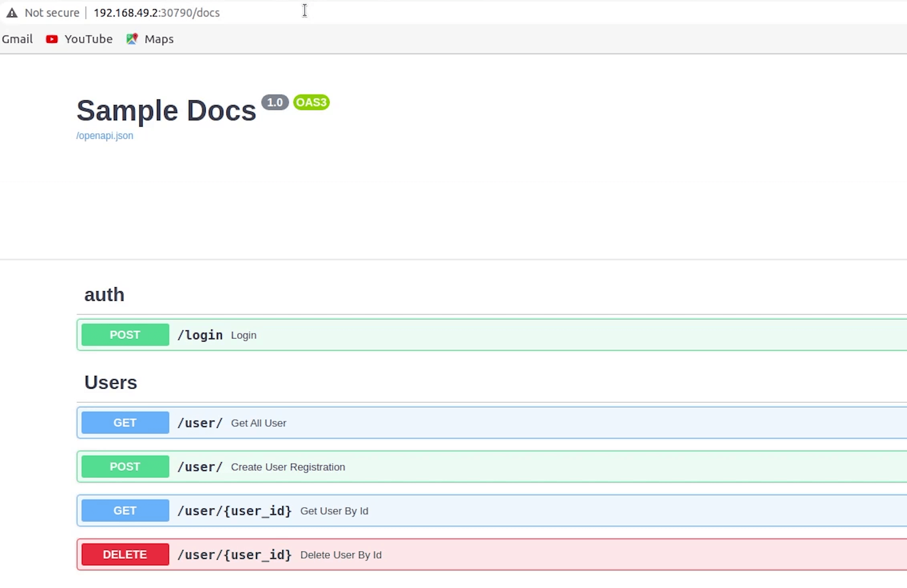Open the Maps bookmark icon
Screen dimensions: 907x588
tap(132, 39)
